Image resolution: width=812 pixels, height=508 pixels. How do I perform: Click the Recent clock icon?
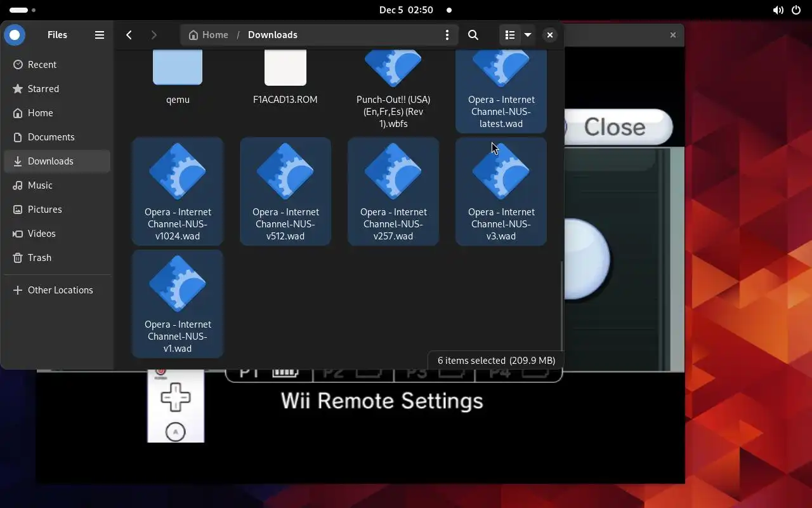[18, 65]
